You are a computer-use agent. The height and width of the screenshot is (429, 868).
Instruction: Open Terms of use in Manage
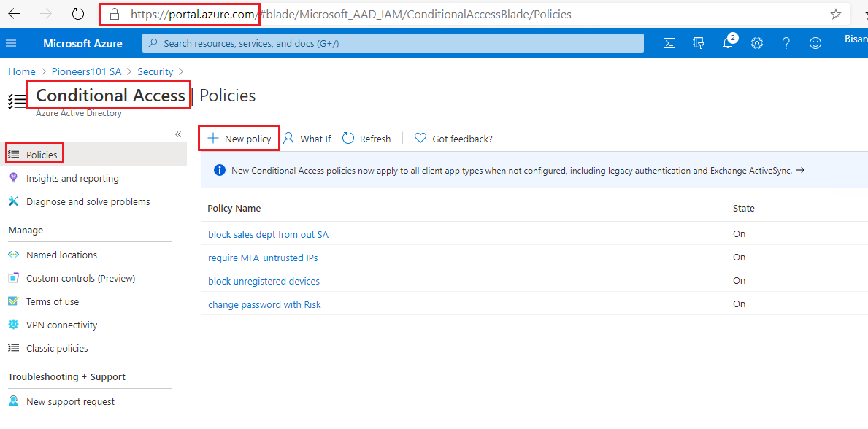point(53,301)
